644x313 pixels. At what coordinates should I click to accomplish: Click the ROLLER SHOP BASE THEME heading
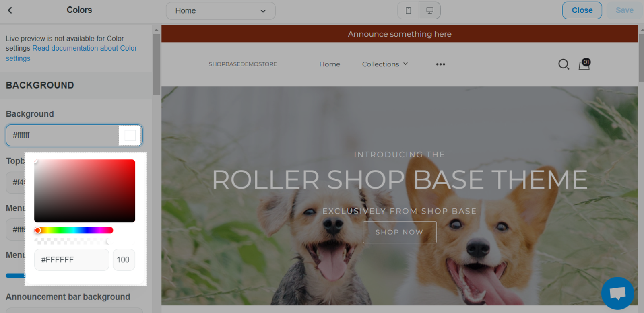coord(399,179)
